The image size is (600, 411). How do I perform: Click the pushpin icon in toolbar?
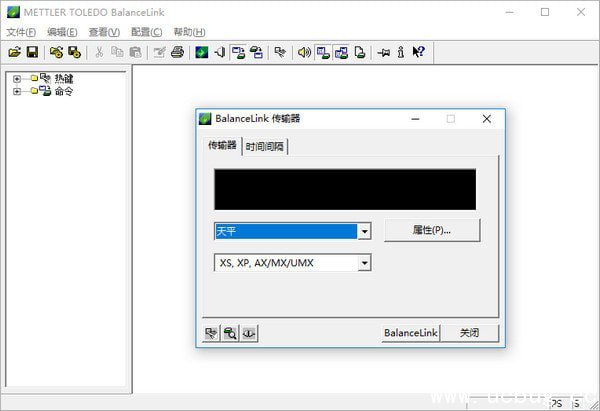(383, 52)
